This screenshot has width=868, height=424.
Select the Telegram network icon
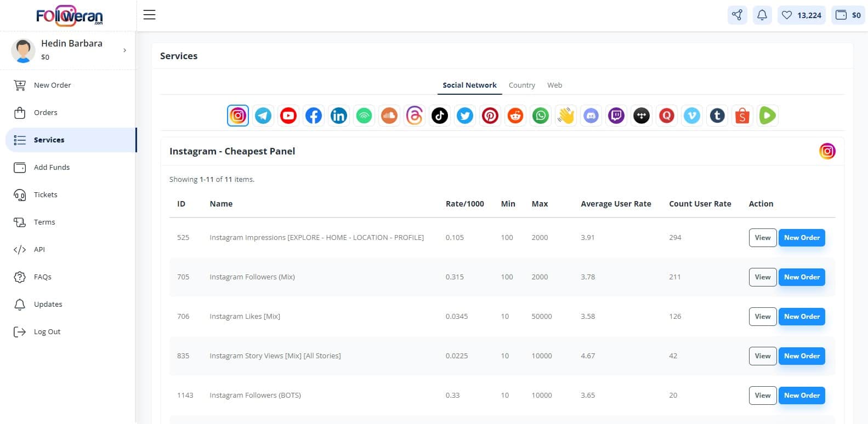click(263, 116)
